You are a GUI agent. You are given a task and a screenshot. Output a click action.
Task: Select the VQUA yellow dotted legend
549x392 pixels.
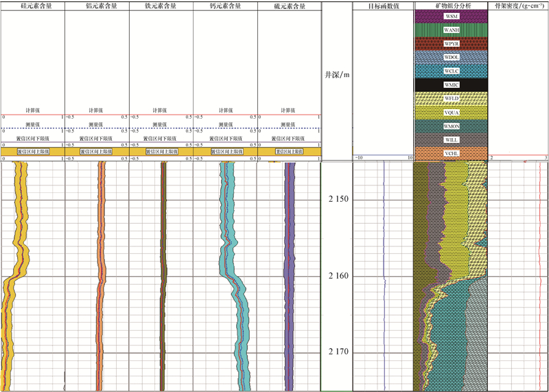tap(451, 113)
